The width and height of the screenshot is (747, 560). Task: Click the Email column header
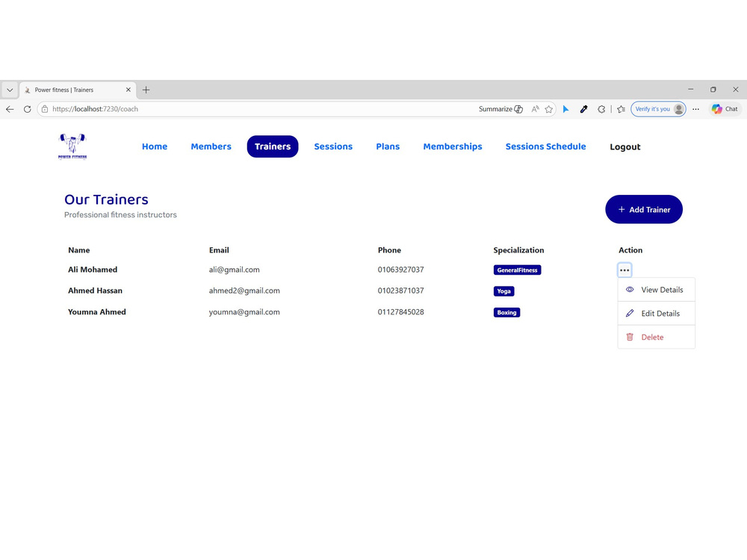[219, 250]
